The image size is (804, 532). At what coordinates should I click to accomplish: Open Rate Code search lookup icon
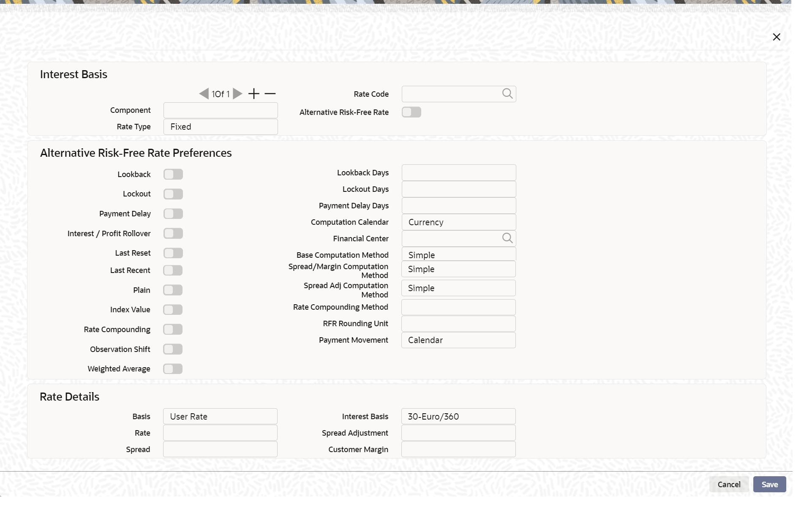pos(507,94)
